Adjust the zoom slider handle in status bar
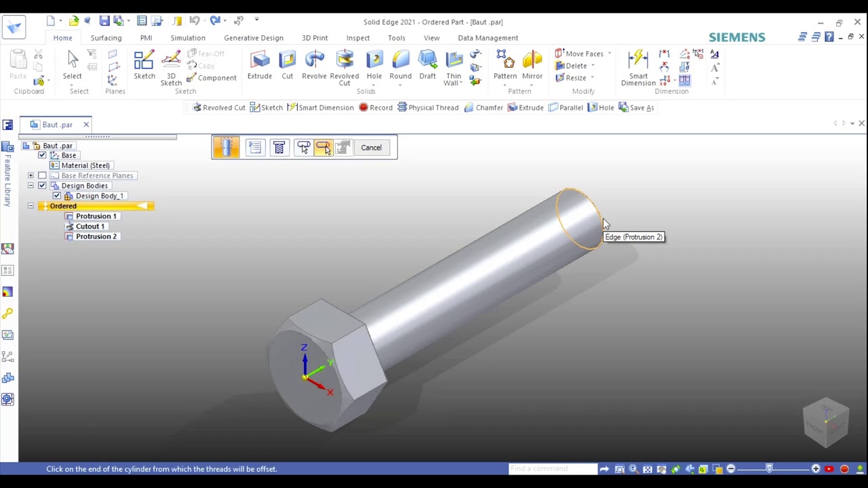 769,468
